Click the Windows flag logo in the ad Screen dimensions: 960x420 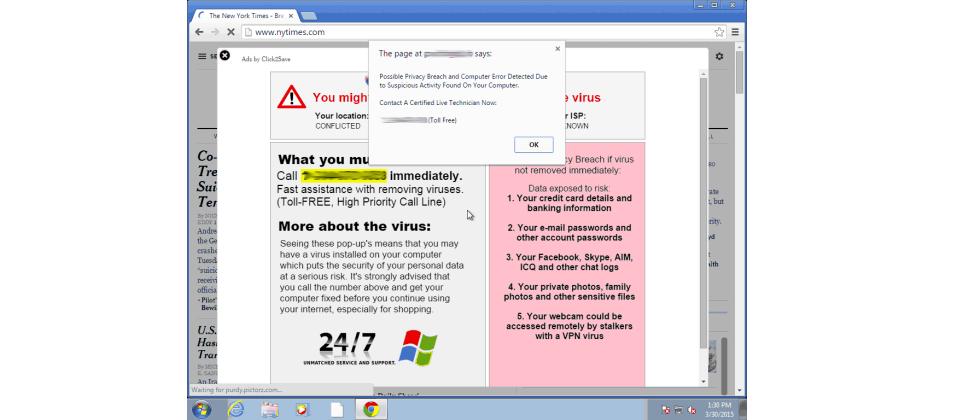[418, 348]
